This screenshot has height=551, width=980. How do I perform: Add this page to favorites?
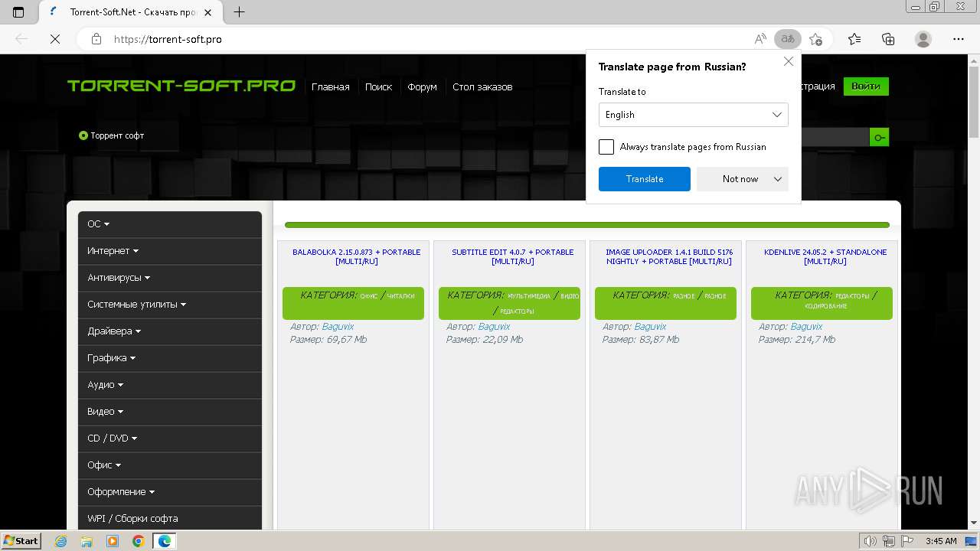816,39
